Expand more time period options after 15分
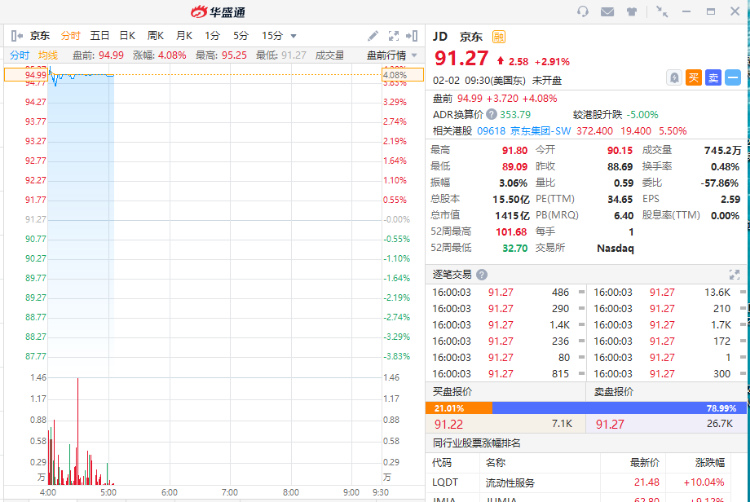The width and height of the screenshot is (750, 502). click(293, 35)
